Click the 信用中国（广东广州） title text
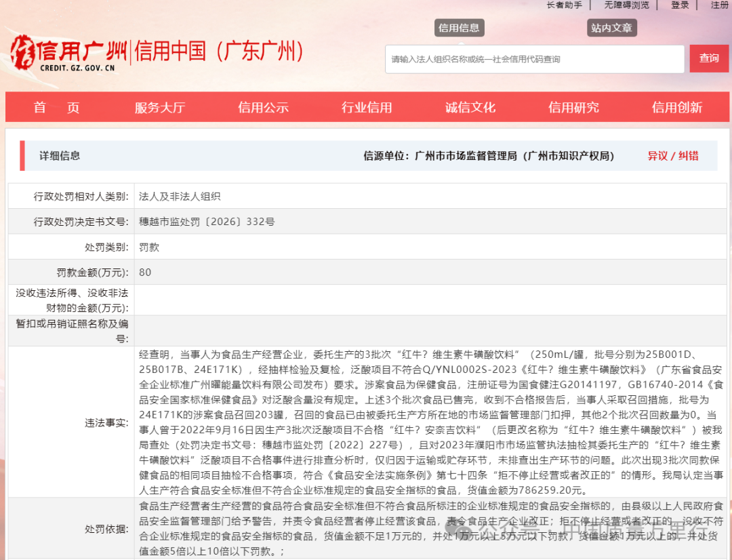 (x=219, y=51)
